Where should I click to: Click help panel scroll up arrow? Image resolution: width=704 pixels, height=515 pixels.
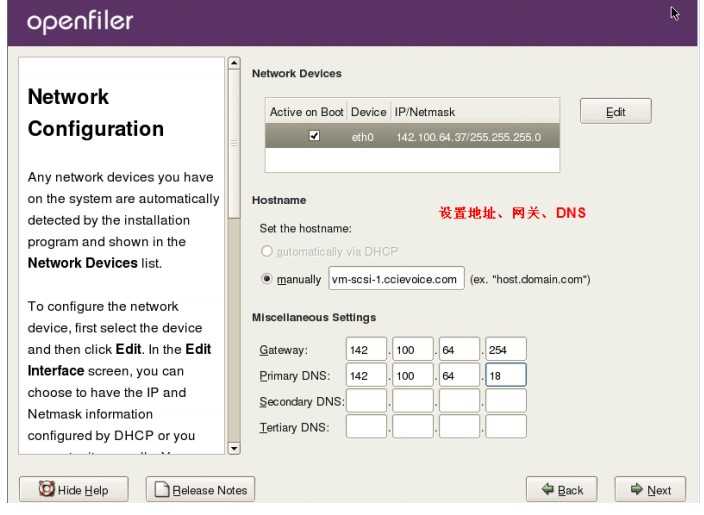tap(234, 63)
